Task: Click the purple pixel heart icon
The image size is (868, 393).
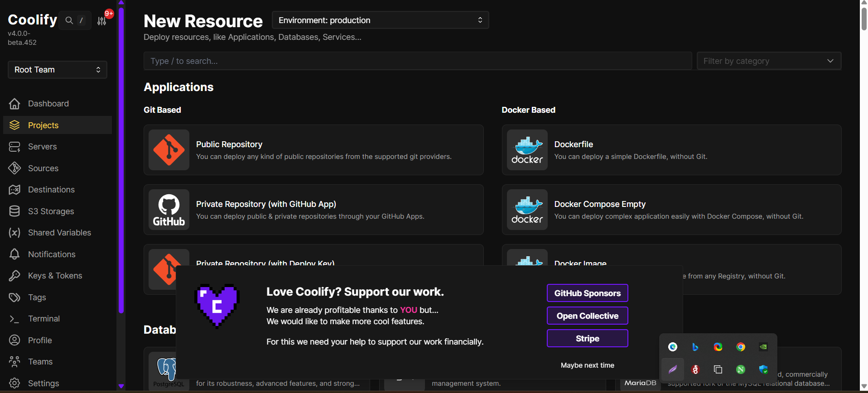Action: click(217, 306)
